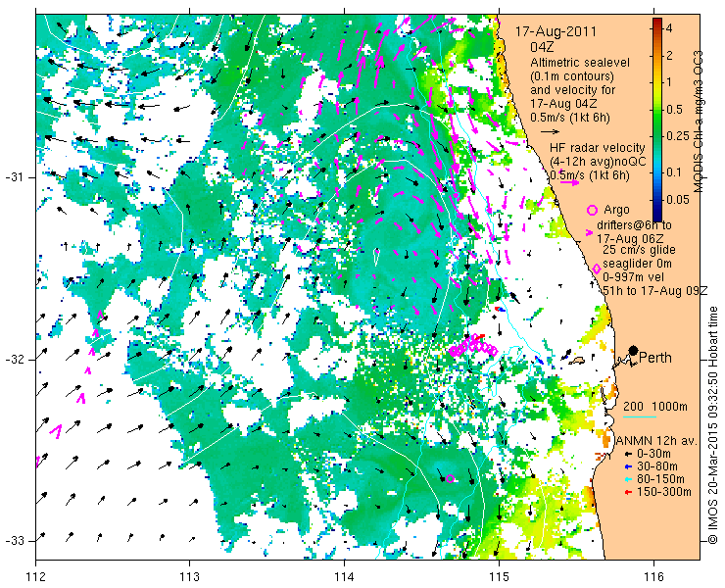The width and height of the screenshot is (725, 588).
Task: Click the latitude axis label '-31'
Action: point(14,177)
